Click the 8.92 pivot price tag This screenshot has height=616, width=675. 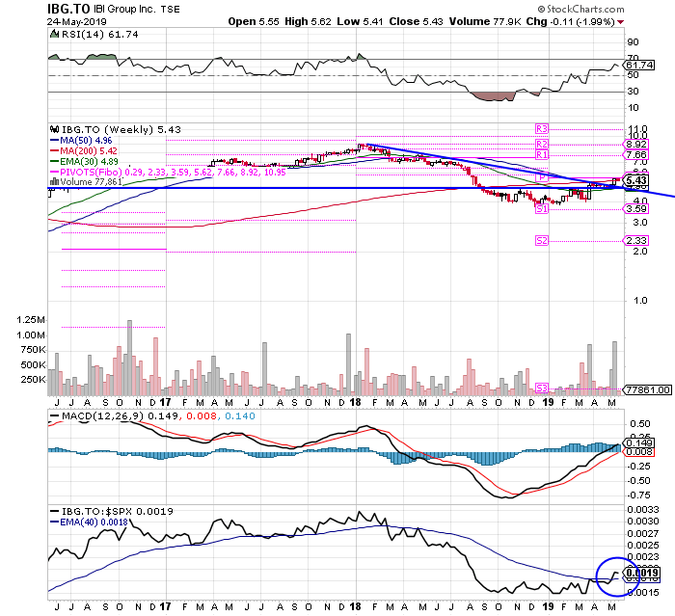[x=635, y=145]
